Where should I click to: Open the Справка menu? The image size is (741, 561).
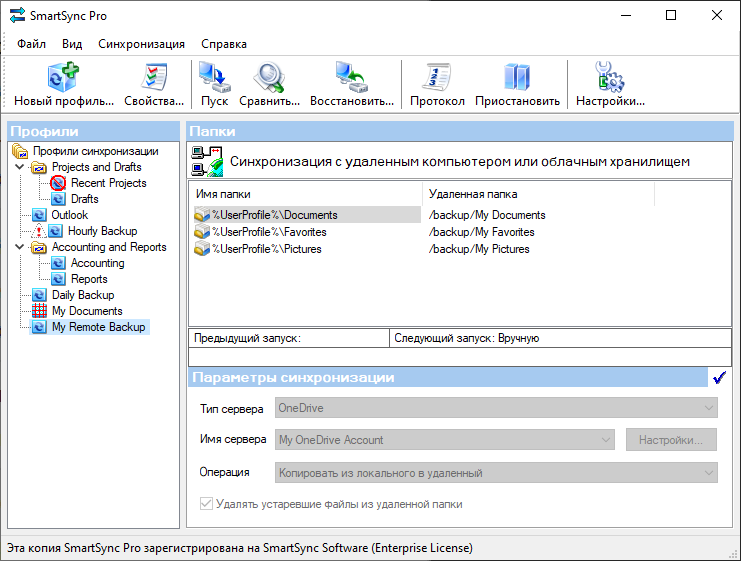point(223,44)
